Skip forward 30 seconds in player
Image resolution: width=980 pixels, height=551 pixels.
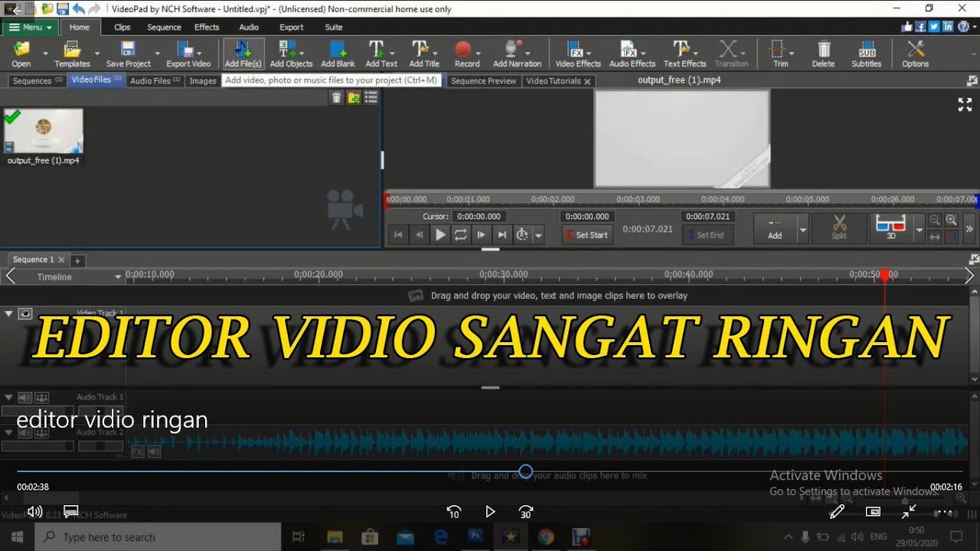[526, 511]
